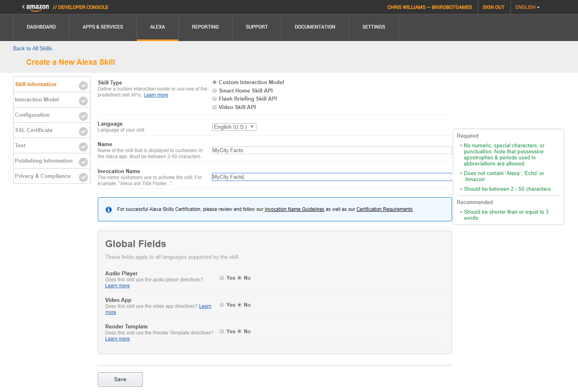Click into the Name text field
578x392 pixels.
click(332, 150)
